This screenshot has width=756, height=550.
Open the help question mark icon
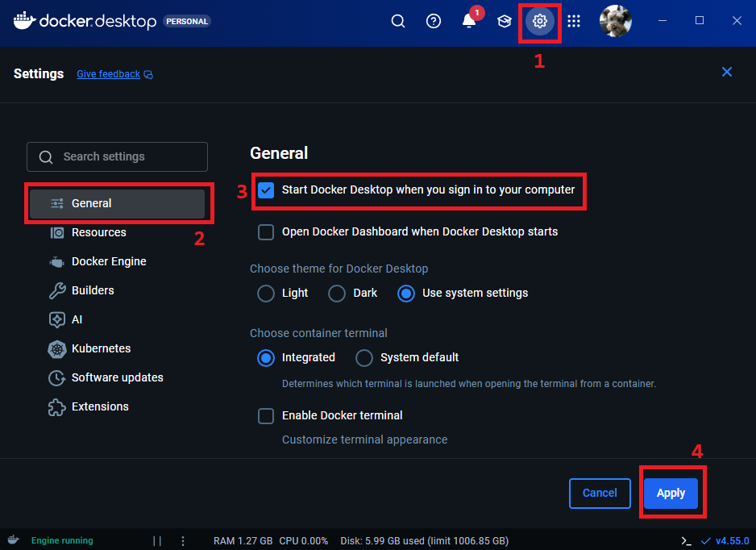pos(434,22)
